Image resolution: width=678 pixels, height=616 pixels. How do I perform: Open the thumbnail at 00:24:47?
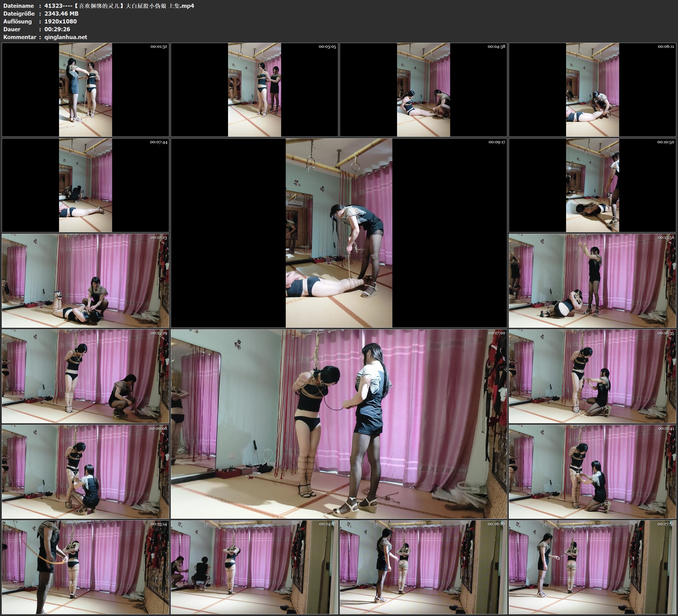254,567
